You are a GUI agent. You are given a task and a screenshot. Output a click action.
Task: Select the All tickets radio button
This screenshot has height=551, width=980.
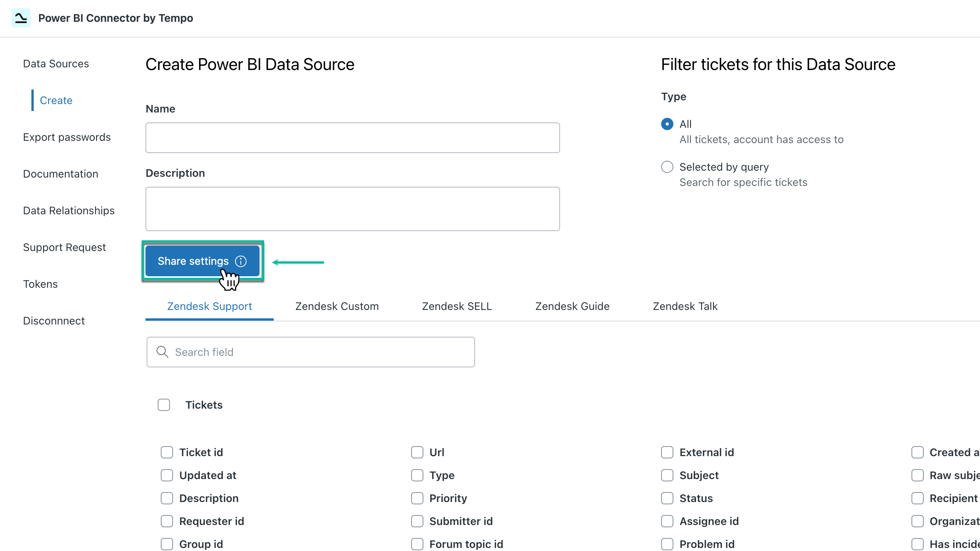667,124
